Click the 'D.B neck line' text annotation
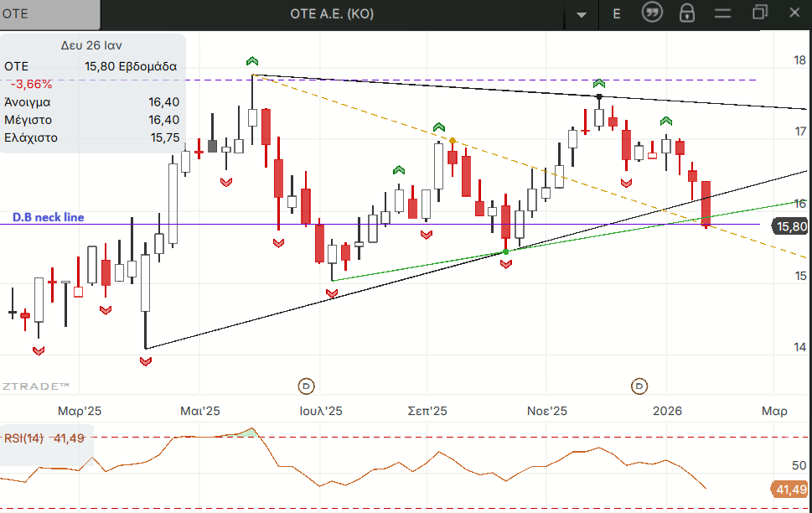This screenshot has height=513, width=812. 48,217
